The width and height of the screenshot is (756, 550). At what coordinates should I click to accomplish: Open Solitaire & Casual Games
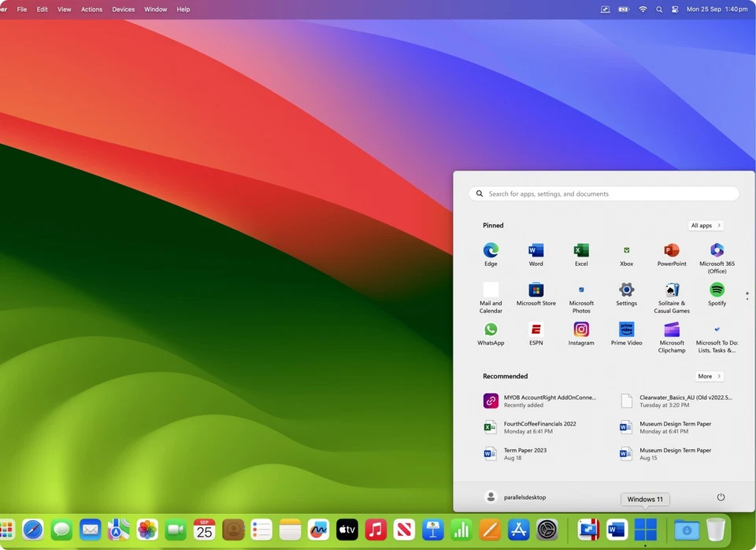click(672, 290)
